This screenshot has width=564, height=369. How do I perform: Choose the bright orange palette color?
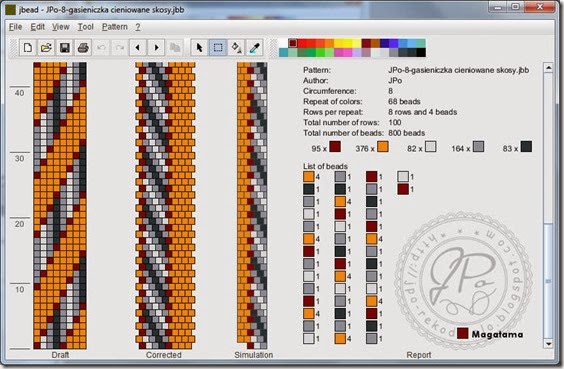(329, 43)
